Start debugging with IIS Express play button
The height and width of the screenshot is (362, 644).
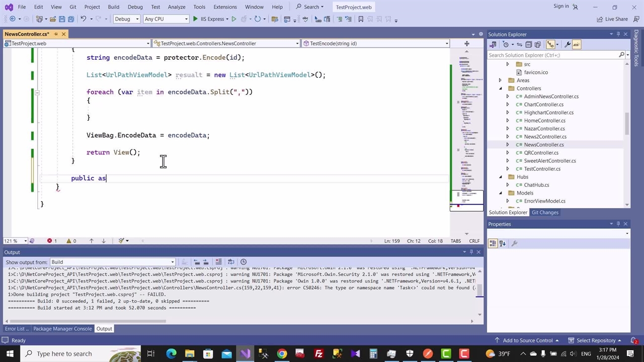196,19
